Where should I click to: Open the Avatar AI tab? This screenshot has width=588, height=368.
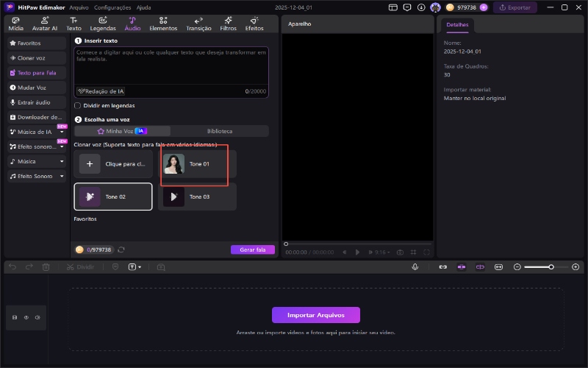pos(45,24)
